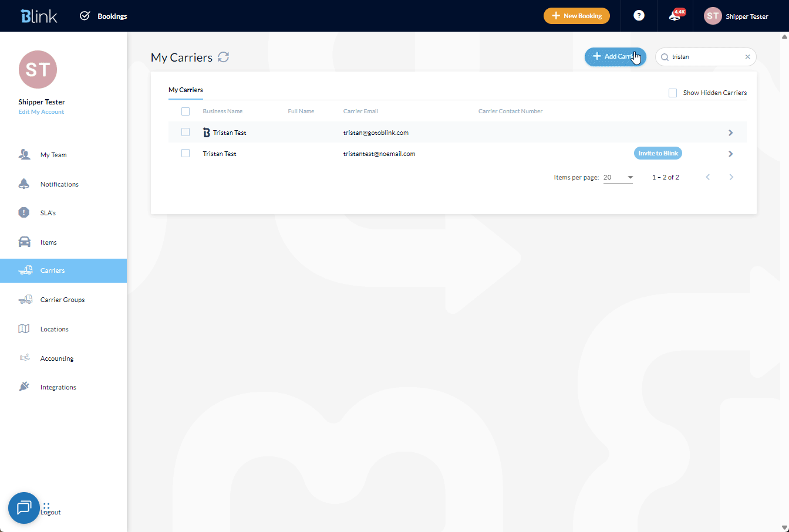Log out via Logout
Viewport: 789px width, 532px height.
click(x=50, y=512)
